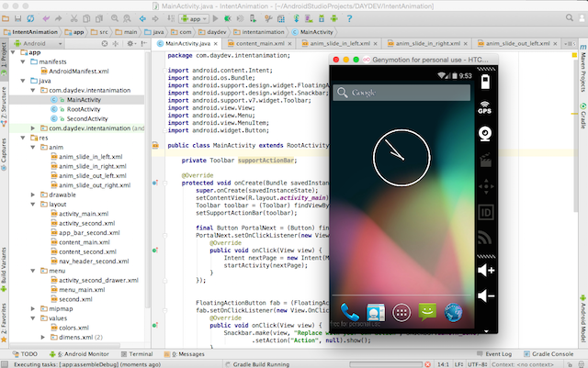Open Genymotion camera widget
Viewport: 588px width, 368px height.
(x=485, y=134)
